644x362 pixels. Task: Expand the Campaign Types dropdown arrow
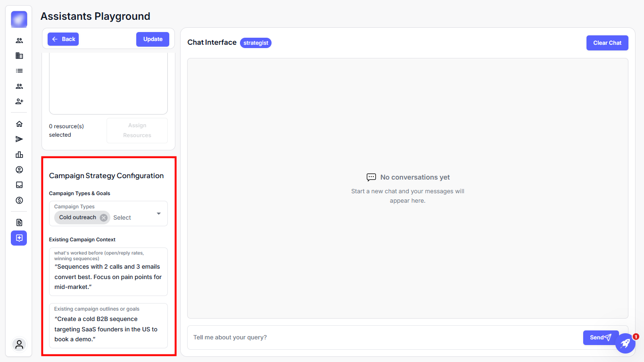(x=159, y=214)
